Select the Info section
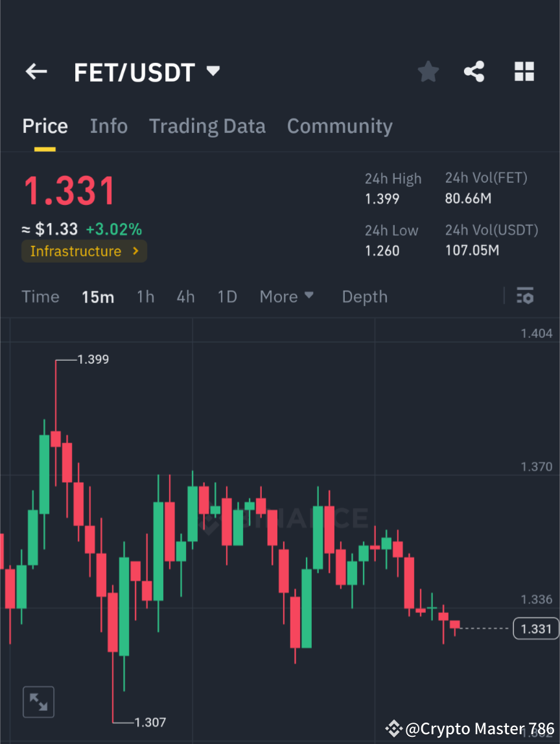The image size is (560, 744). (x=108, y=126)
